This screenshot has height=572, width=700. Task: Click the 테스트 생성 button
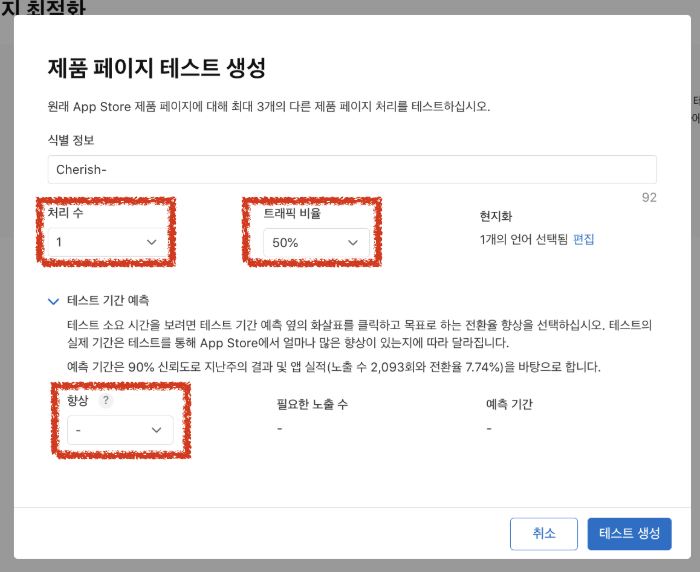[629, 534]
